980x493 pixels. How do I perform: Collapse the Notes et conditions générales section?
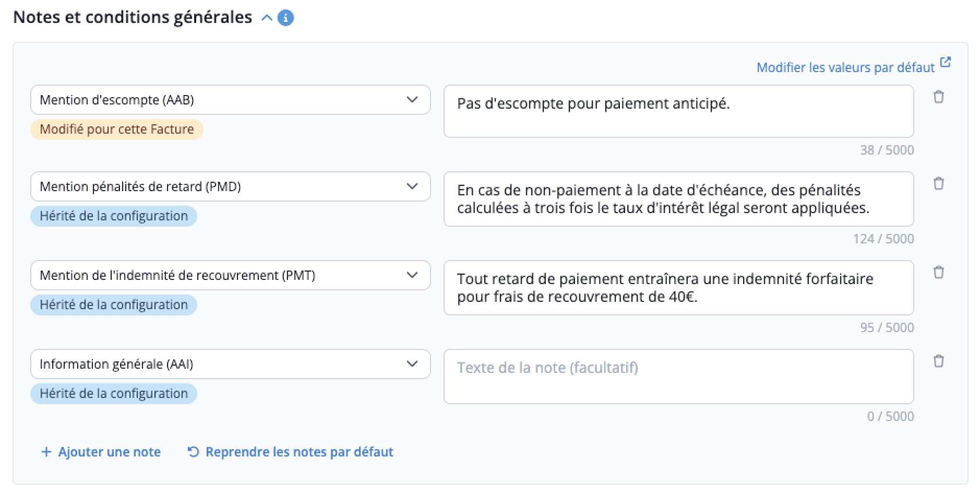267,18
